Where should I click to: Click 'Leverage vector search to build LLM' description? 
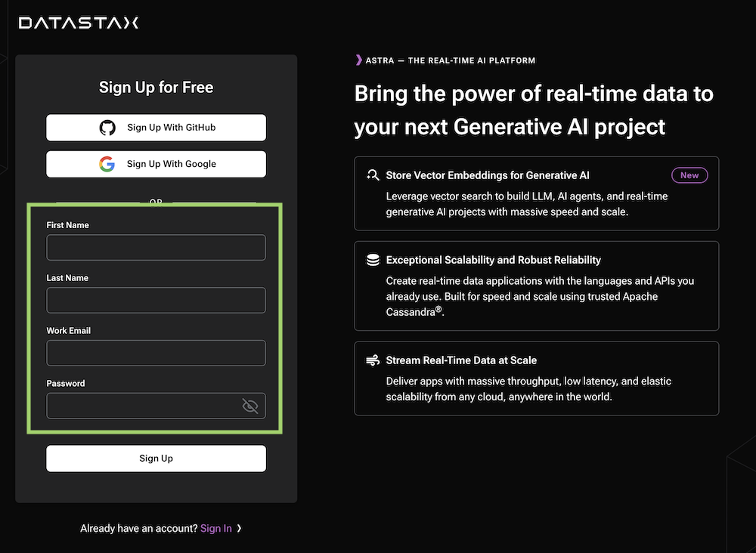click(527, 204)
